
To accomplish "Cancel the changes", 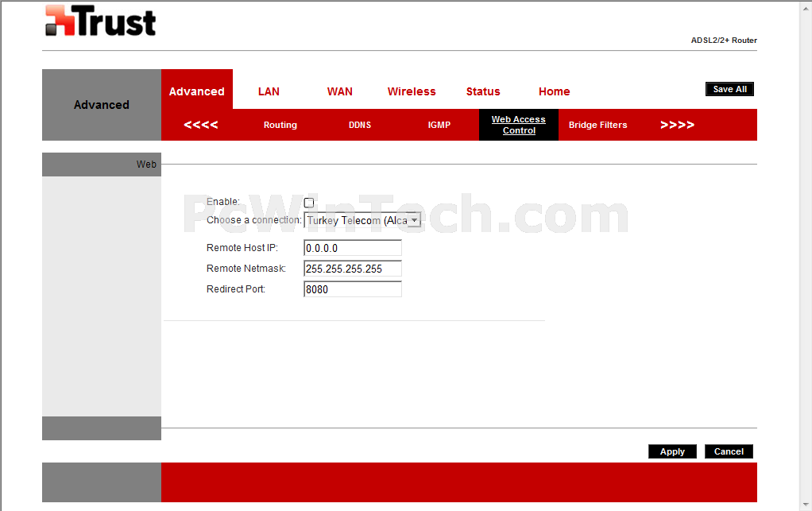I will coord(729,451).
